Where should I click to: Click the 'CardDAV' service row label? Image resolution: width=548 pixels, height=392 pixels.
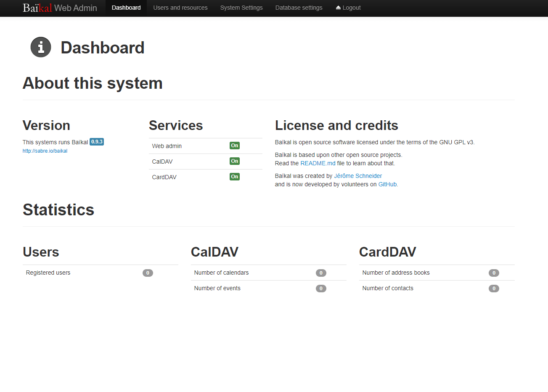coord(164,177)
